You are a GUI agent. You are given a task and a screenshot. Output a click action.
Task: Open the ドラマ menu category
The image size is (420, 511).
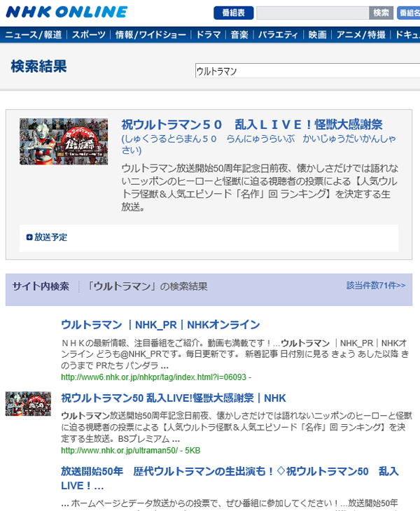click(209, 35)
